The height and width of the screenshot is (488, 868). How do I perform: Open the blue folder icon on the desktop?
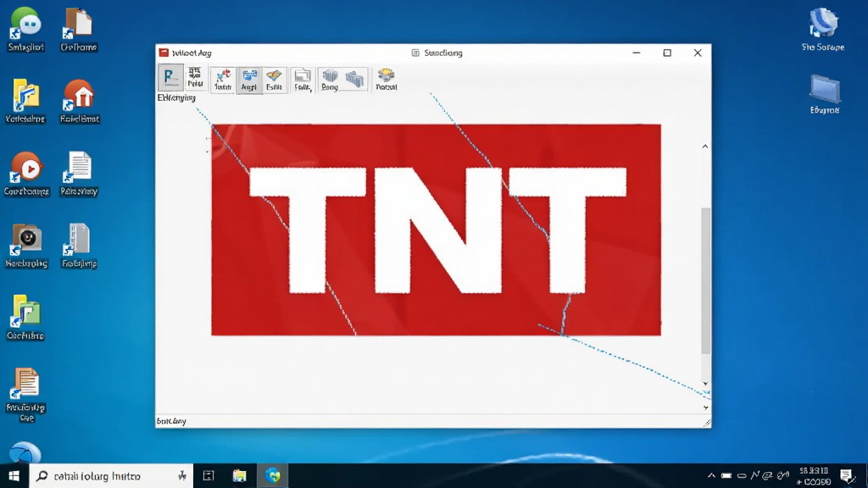click(x=824, y=94)
